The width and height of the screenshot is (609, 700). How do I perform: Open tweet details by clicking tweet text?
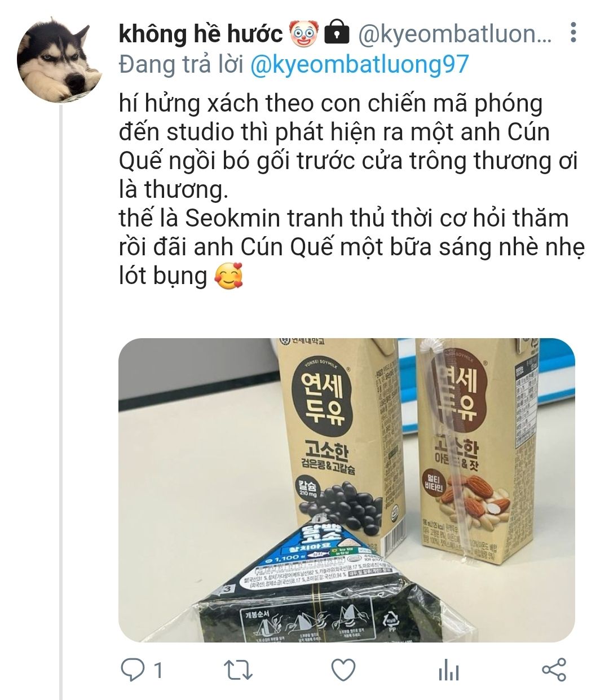click(350, 189)
